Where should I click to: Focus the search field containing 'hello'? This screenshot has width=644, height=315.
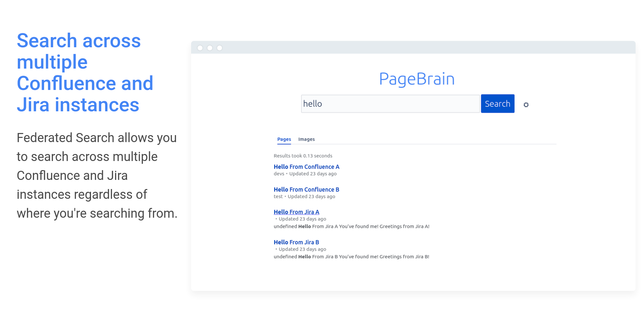point(390,104)
